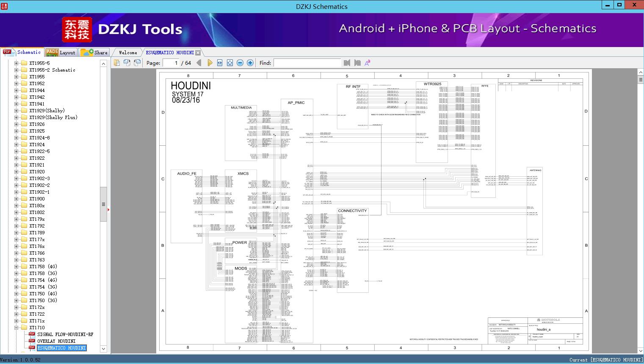Click the fit width icon
Image resolution: width=644 pixels, height=364 pixels.
coord(220,63)
